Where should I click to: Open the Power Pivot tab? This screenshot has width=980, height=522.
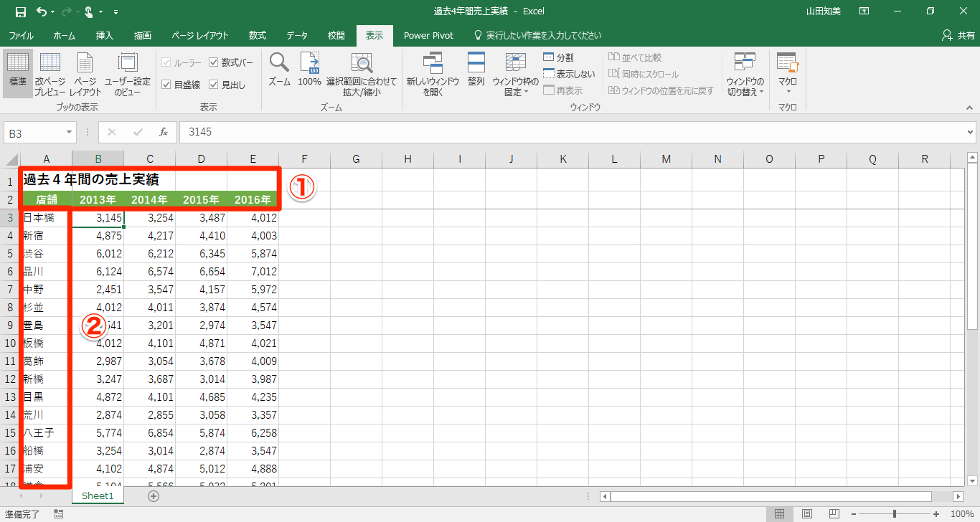point(428,35)
